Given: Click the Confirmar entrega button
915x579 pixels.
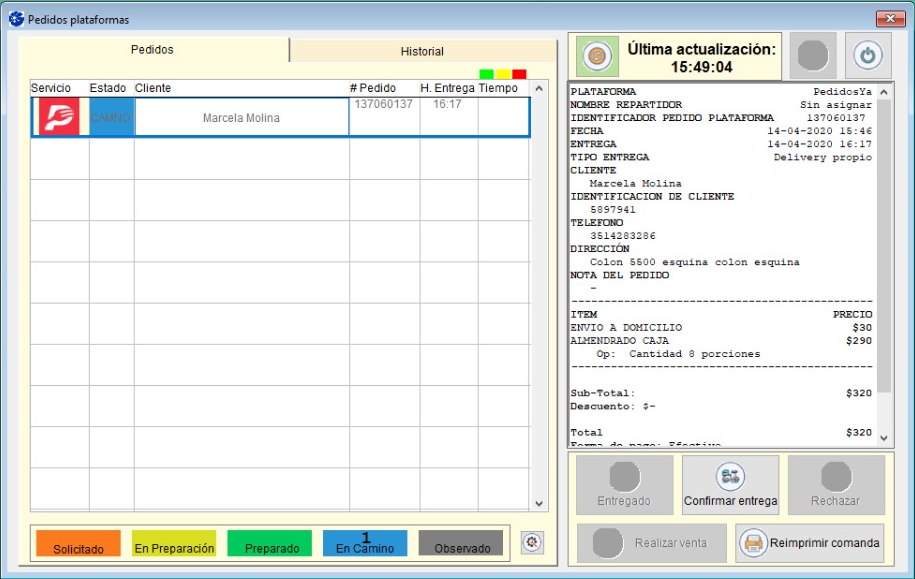Looking at the screenshot, I should 730,485.
